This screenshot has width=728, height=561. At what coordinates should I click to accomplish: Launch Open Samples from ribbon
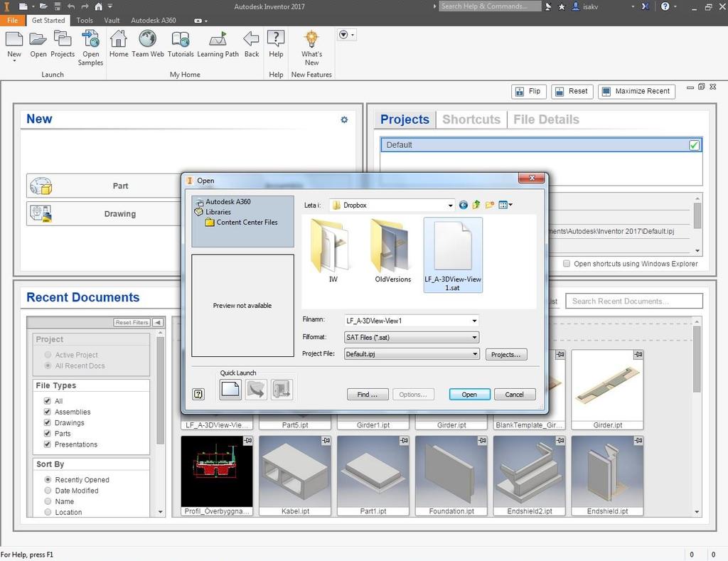coord(90,40)
